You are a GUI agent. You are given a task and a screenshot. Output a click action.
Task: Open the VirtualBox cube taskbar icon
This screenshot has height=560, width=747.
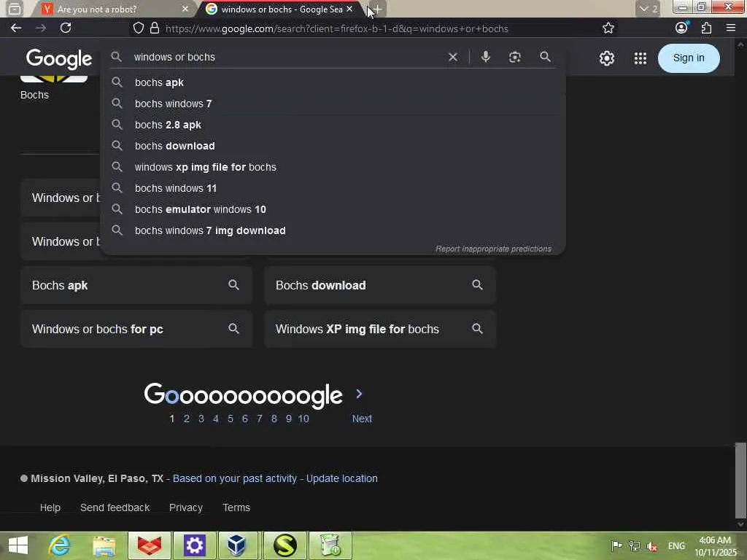pyautogui.click(x=237, y=545)
